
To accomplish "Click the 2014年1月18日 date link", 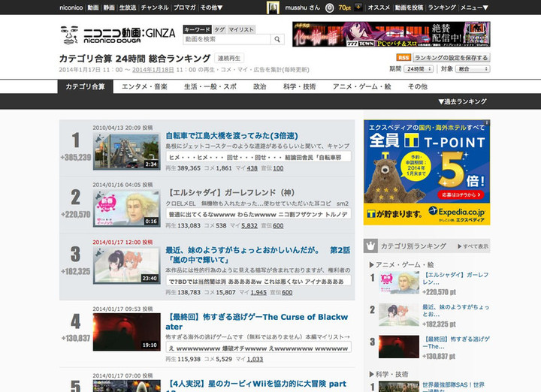I will click(x=153, y=70).
